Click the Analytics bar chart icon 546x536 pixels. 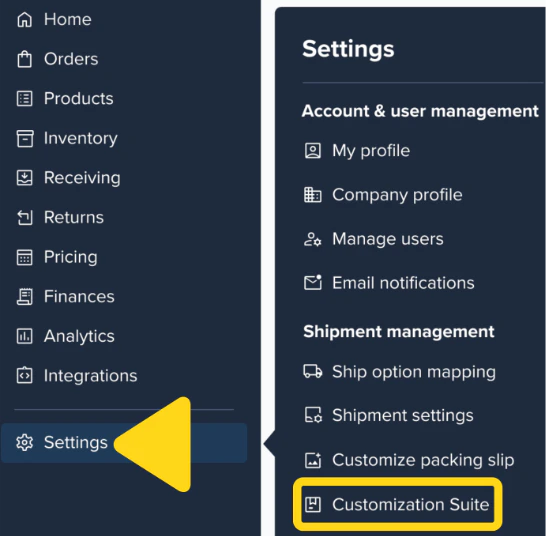point(24,336)
